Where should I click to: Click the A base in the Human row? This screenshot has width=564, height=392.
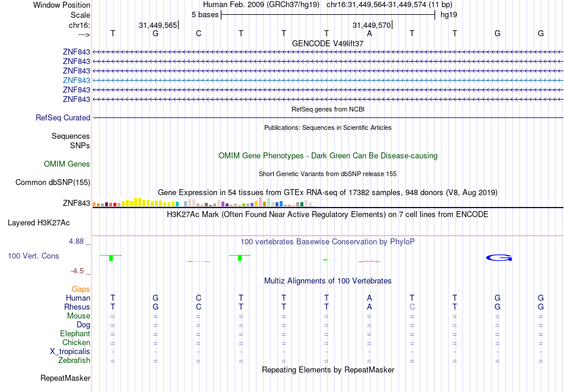tap(369, 298)
